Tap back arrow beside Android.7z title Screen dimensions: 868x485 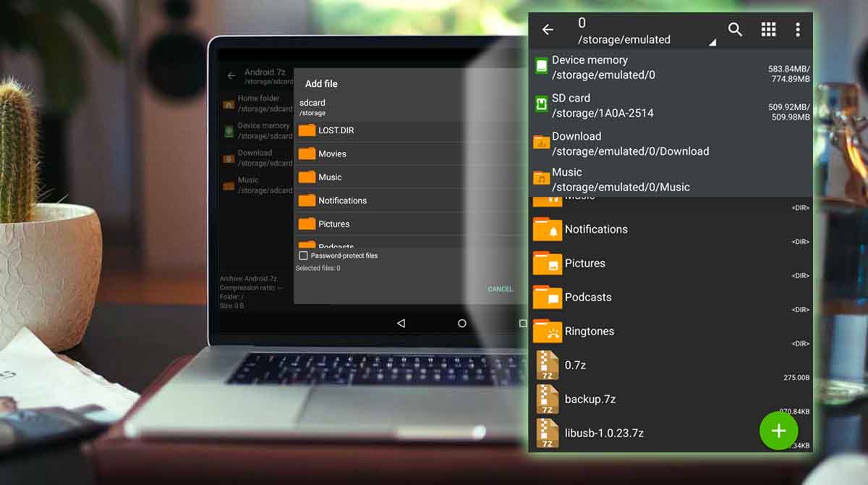[231, 75]
